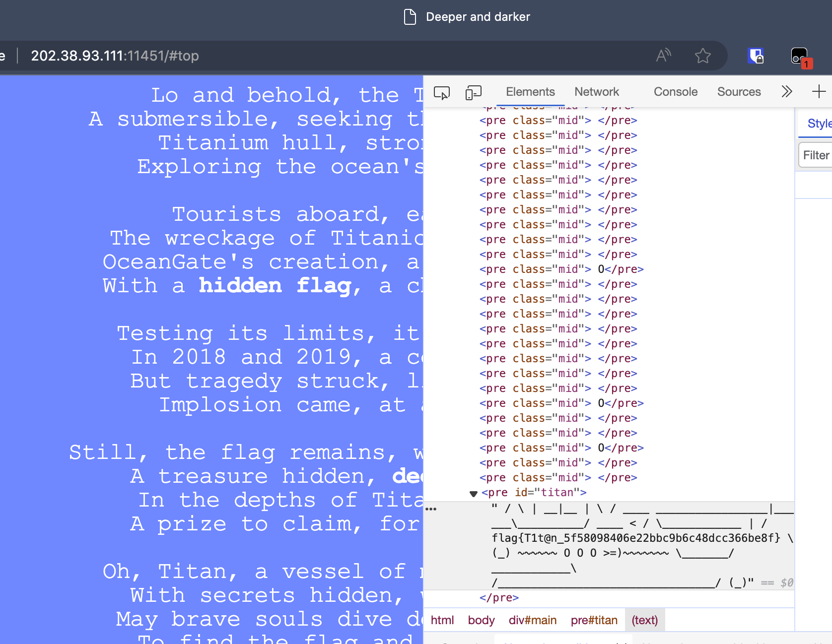The height and width of the screenshot is (644, 832).
Task: Open the Bitwarden shield extension icon
Action: pos(756,56)
